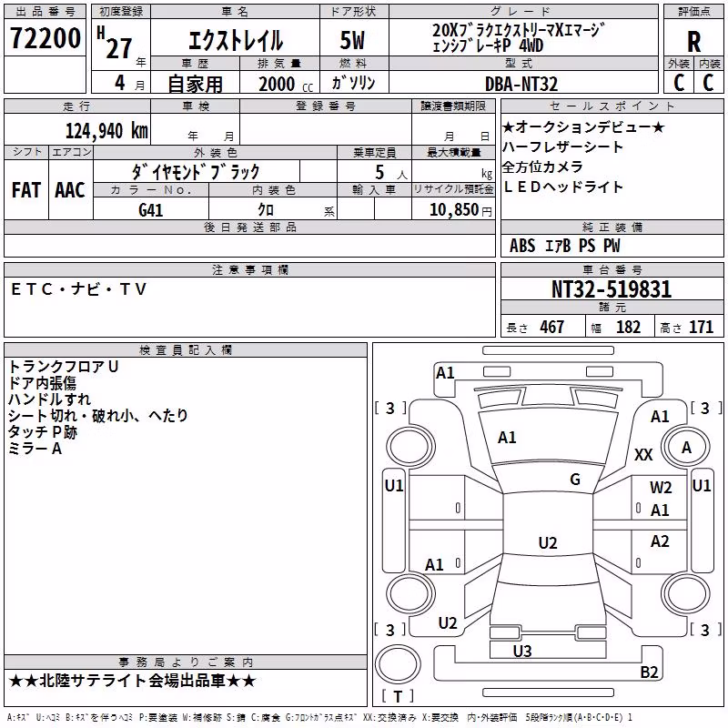Select the equipment line ABS エアB PS PW
This screenshot has height=728, width=728.
[x=564, y=246]
